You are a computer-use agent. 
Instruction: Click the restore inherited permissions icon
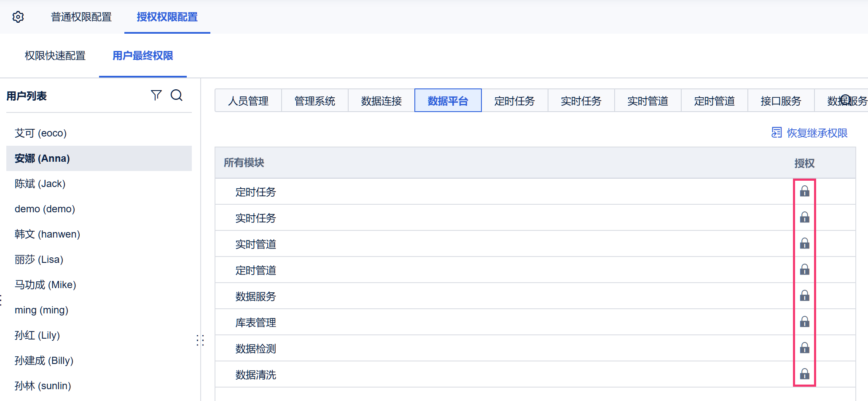click(x=776, y=133)
